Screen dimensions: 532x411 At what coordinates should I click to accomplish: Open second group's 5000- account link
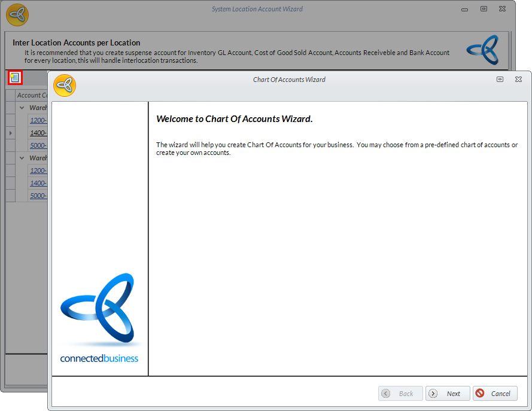pyautogui.click(x=38, y=196)
